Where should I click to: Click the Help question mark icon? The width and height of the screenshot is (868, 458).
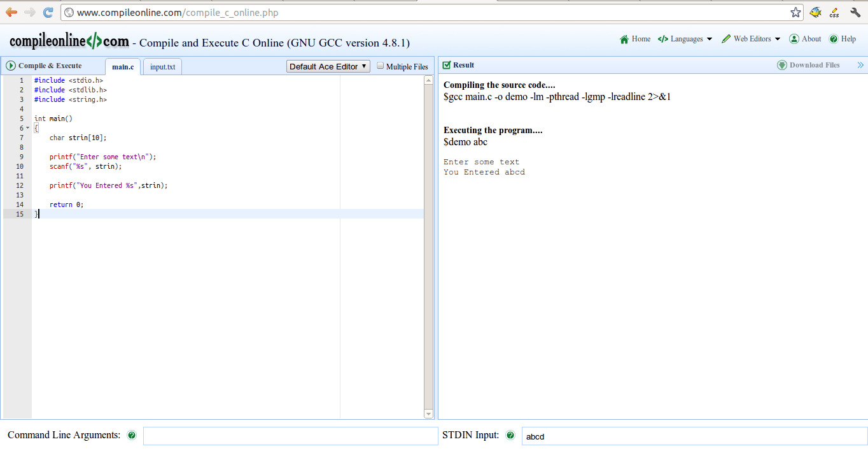click(834, 39)
